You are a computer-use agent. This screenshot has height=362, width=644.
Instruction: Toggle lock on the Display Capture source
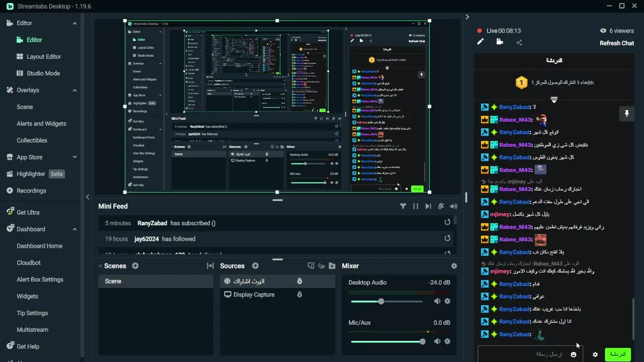point(299,295)
